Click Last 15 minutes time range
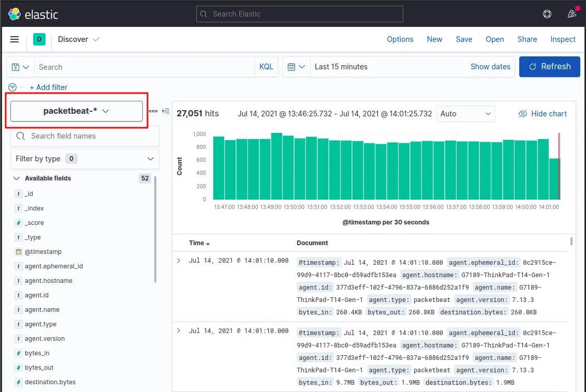Image resolution: width=586 pixels, height=392 pixels. (341, 67)
